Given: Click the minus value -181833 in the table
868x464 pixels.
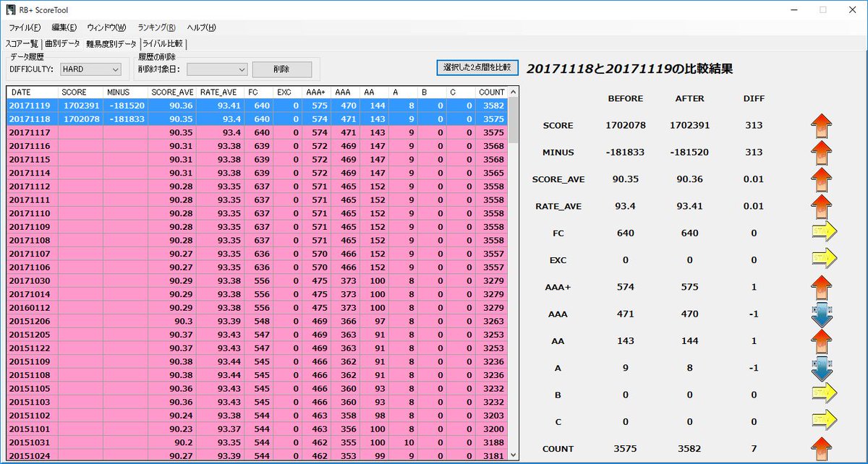Looking at the screenshot, I should (x=126, y=119).
